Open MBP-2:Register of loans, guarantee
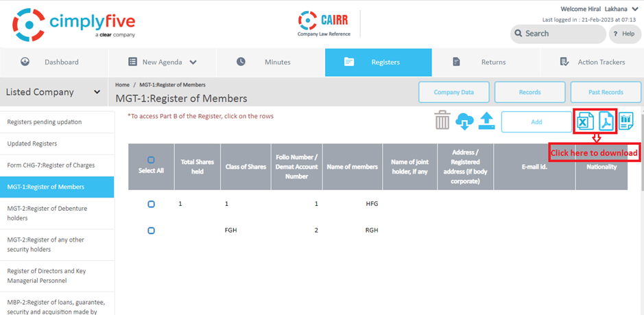The height and width of the screenshot is (315, 644). pos(57,303)
